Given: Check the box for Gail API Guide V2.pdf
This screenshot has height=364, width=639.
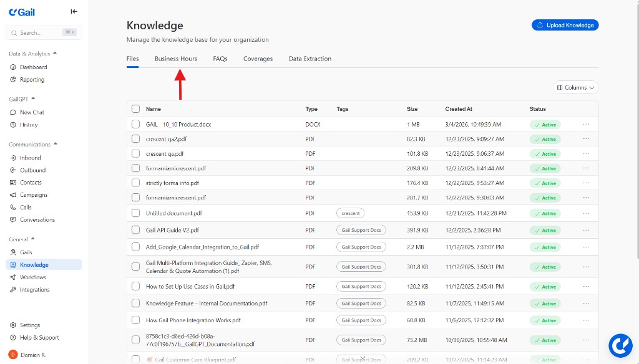Looking at the screenshot, I should (136, 230).
